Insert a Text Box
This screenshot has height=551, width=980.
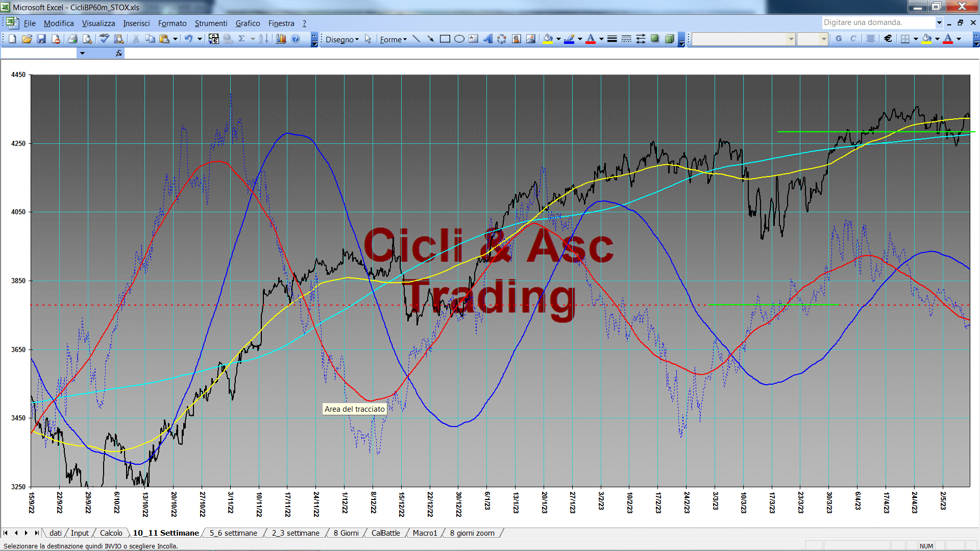click(474, 39)
